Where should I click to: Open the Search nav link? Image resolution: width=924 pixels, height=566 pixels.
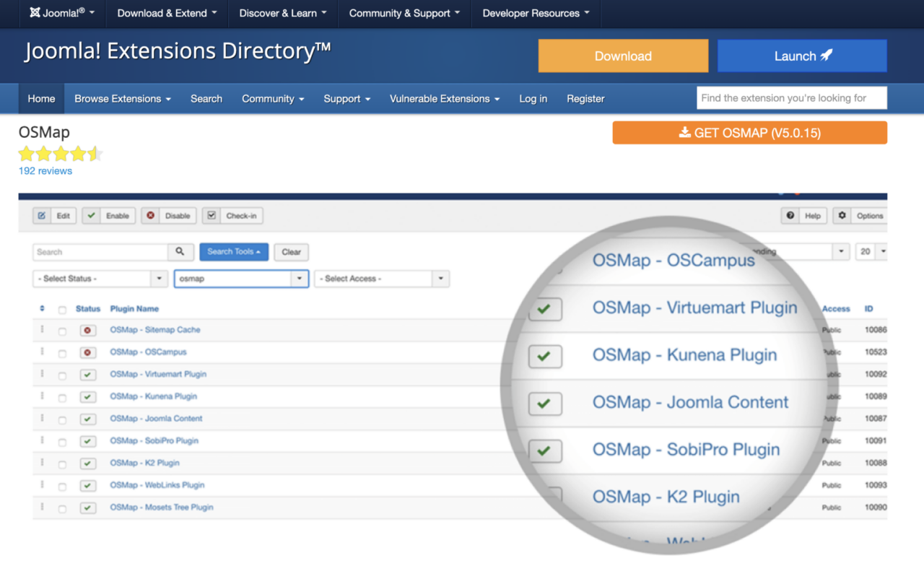(x=206, y=99)
